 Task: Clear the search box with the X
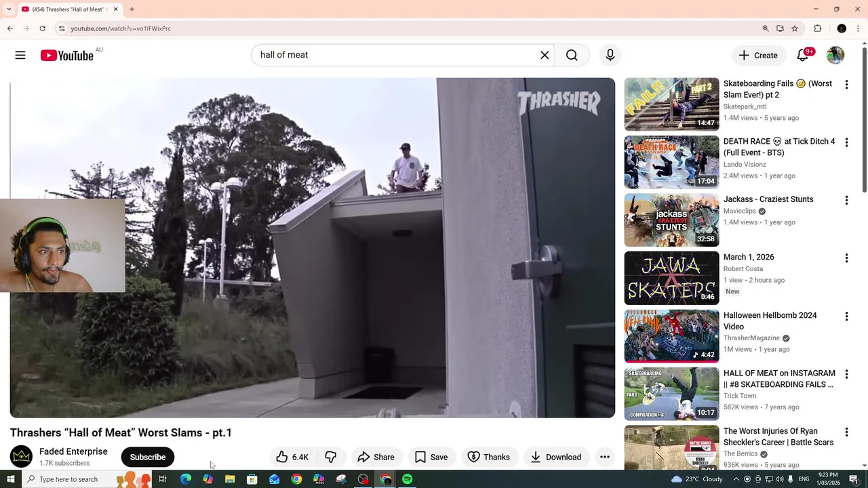tap(545, 55)
